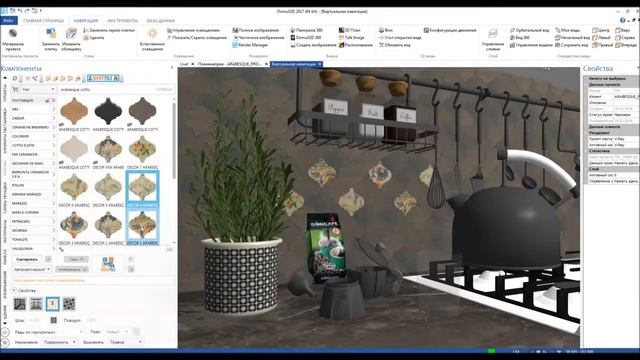Open the help icon in title bar

tap(622, 20)
